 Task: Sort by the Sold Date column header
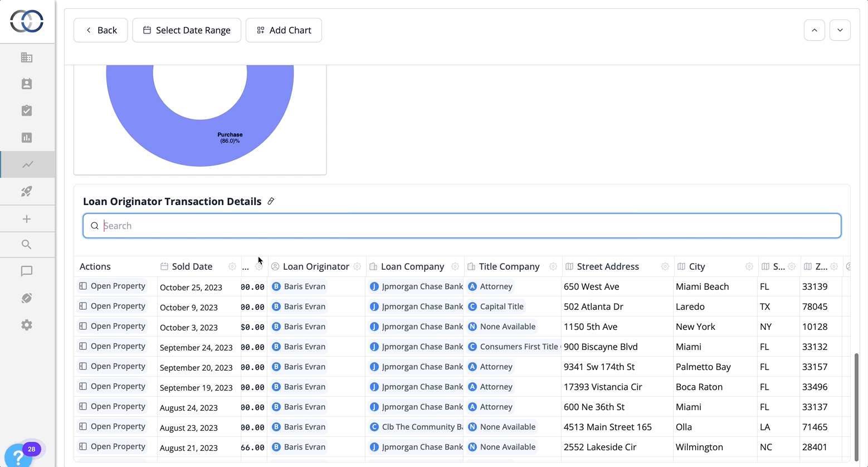(x=192, y=266)
